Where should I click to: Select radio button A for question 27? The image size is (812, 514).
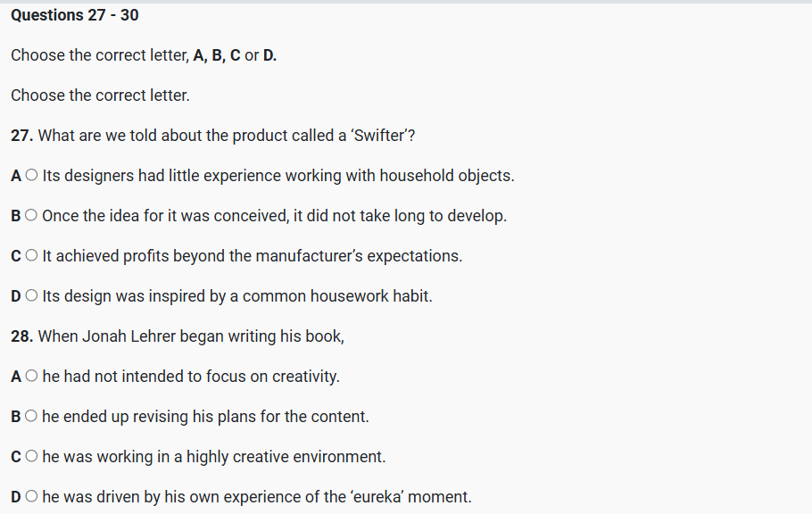tap(32, 176)
